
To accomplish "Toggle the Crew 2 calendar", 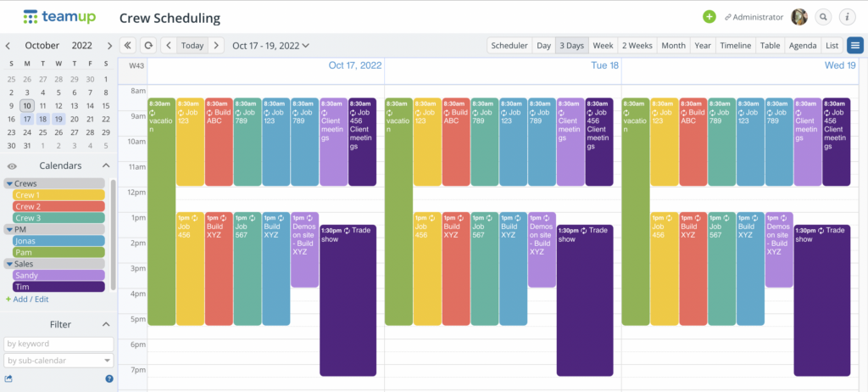I will [x=58, y=206].
